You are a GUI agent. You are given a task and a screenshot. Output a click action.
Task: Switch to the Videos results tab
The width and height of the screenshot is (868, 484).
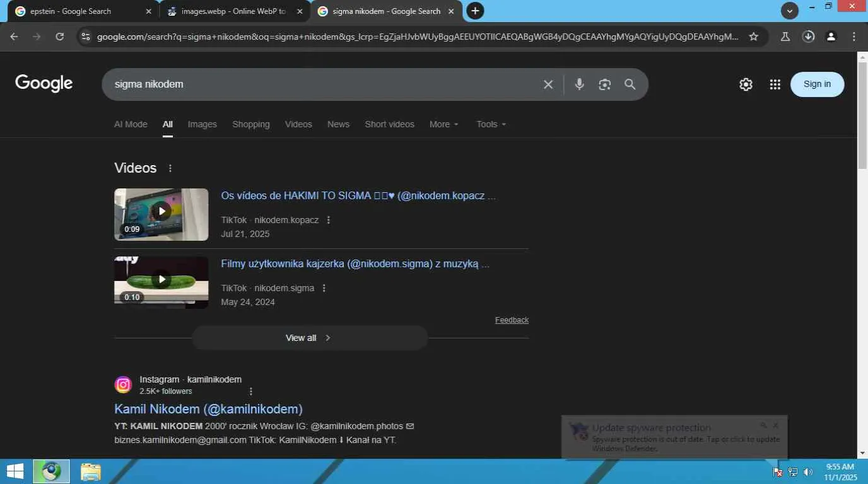[x=298, y=124]
